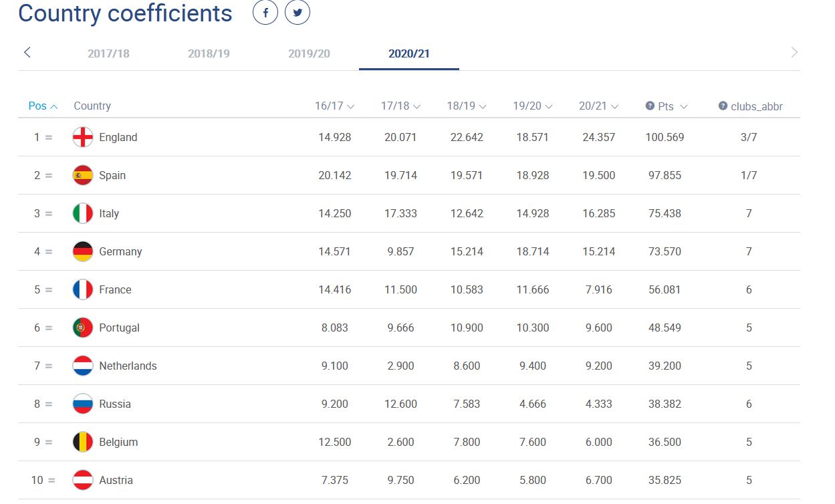Viewport: 835px width, 504px height.
Task: Click Germany's 19/20 value 18.714
Action: (533, 251)
